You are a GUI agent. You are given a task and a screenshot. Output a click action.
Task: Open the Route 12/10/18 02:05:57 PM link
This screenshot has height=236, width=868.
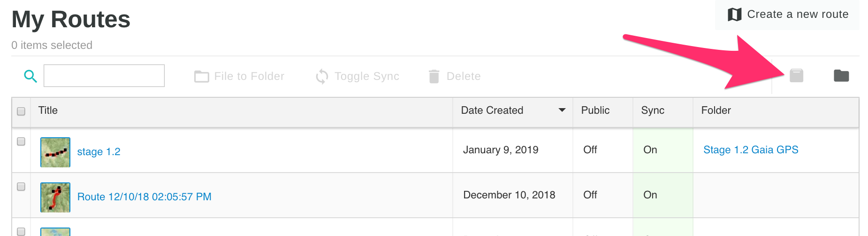click(144, 197)
